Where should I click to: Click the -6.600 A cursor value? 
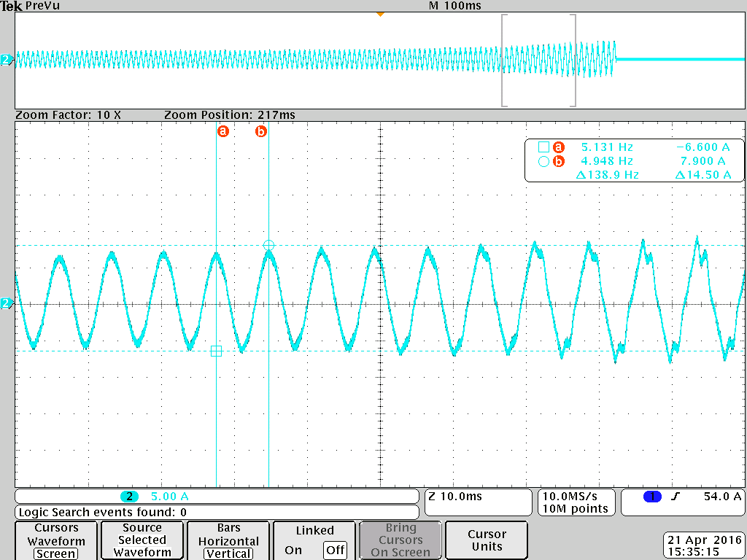[x=703, y=147]
